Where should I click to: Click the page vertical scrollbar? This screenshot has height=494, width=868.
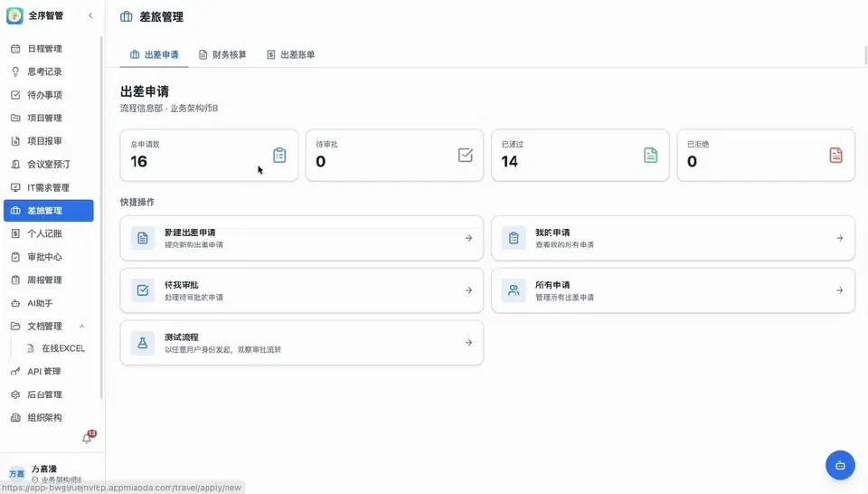(x=866, y=55)
